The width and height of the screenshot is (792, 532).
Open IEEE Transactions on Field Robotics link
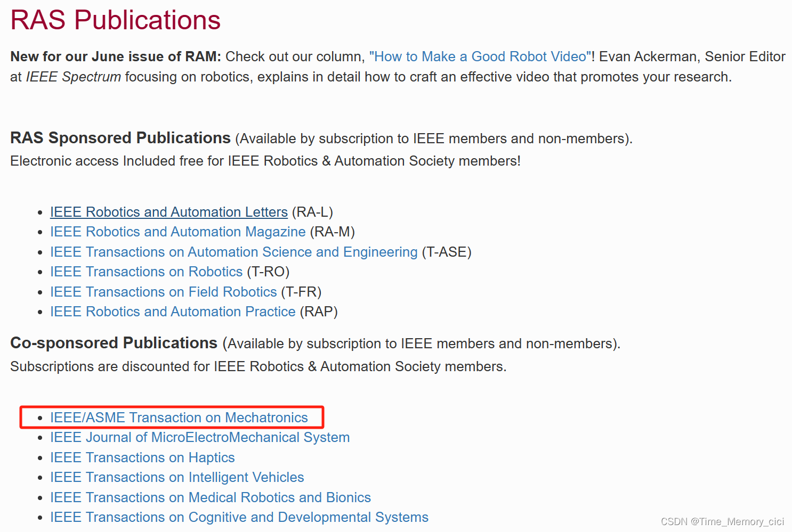click(164, 292)
